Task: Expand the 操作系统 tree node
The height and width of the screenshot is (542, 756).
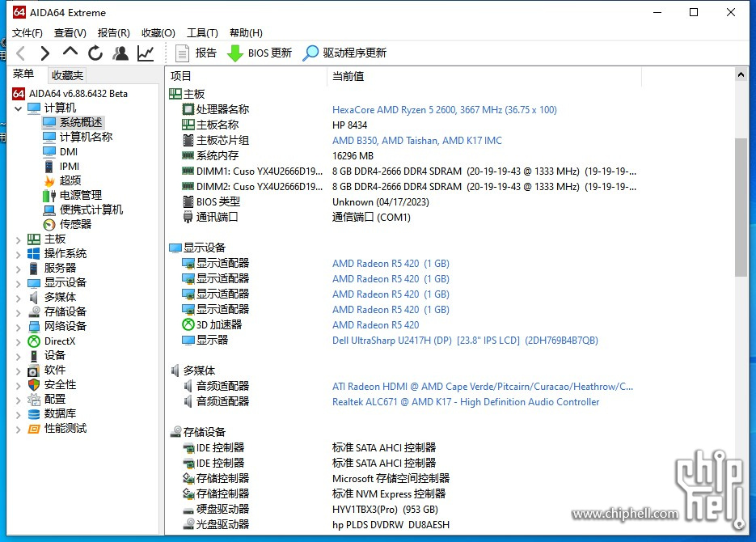Action: (19, 254)
